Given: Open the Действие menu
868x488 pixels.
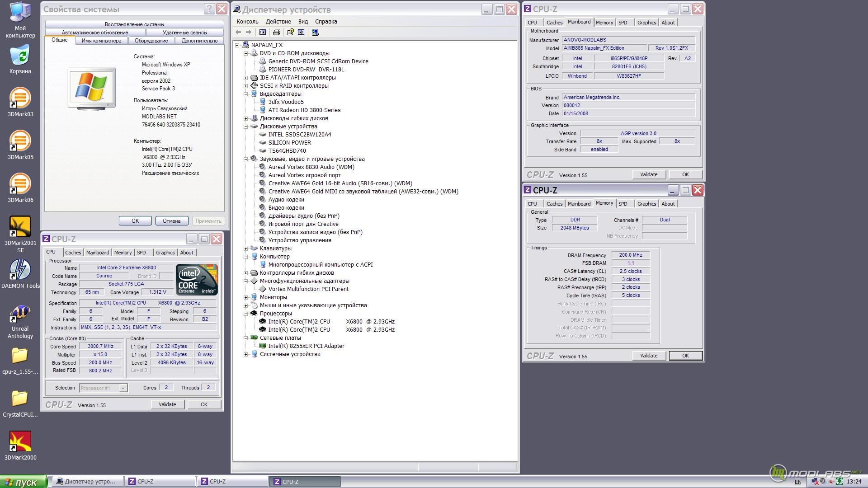Looking at the screenshot, I should pos(278,22).
